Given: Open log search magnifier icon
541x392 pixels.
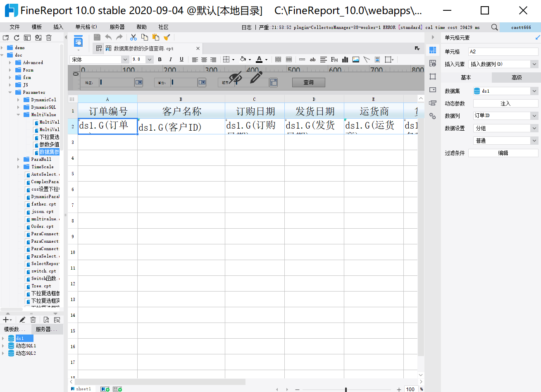Looking at the screenshot, I should click(x=494, y=27).
